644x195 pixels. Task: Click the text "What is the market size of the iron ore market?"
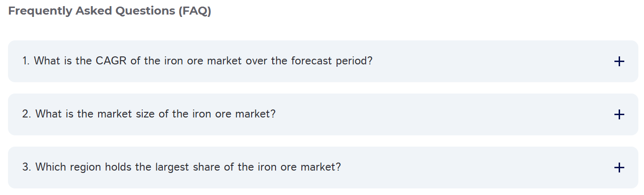pos(155,114)
